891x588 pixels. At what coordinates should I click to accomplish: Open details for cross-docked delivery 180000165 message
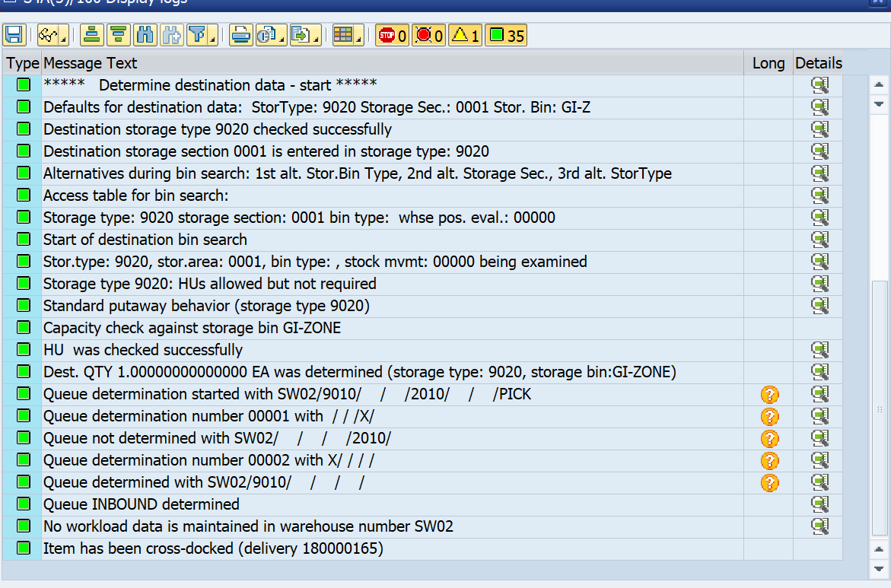819,548
